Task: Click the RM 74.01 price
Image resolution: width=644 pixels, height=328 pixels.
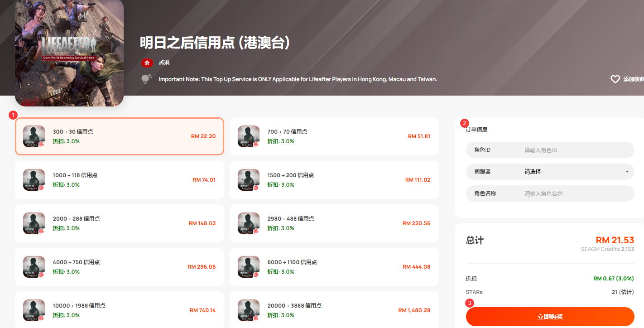Action: coord(204,180)
